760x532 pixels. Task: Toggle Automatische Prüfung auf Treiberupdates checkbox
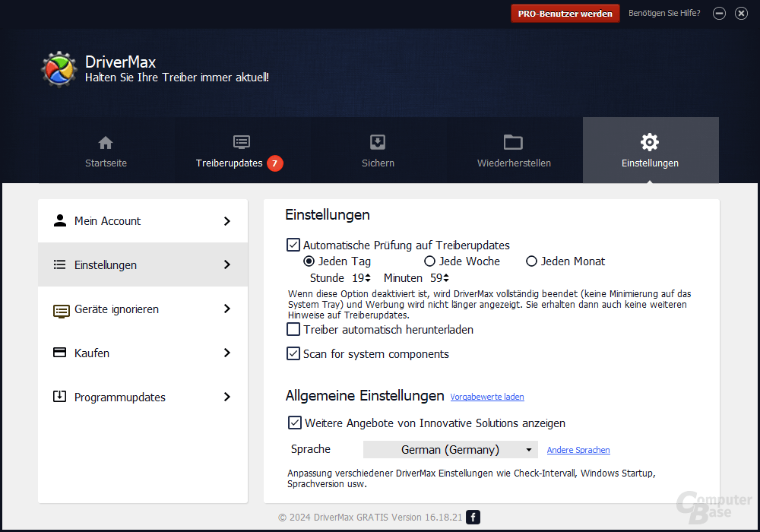pos(293,245)
